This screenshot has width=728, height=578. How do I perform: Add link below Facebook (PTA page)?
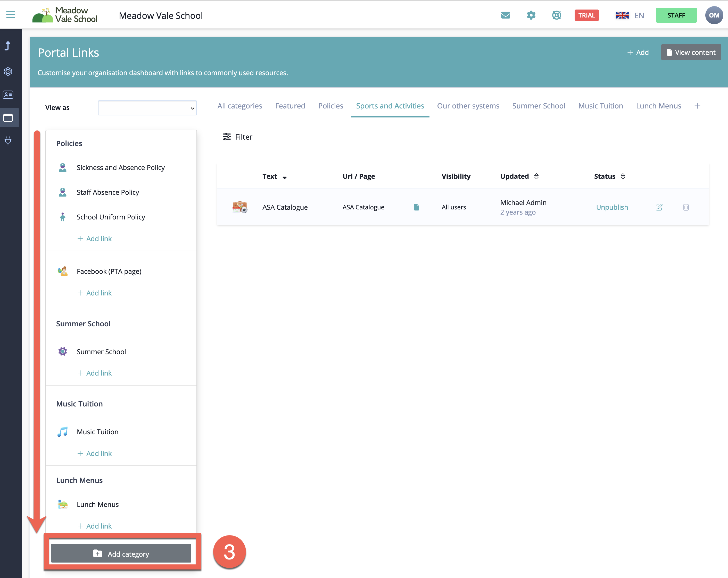tap(95, 293)
